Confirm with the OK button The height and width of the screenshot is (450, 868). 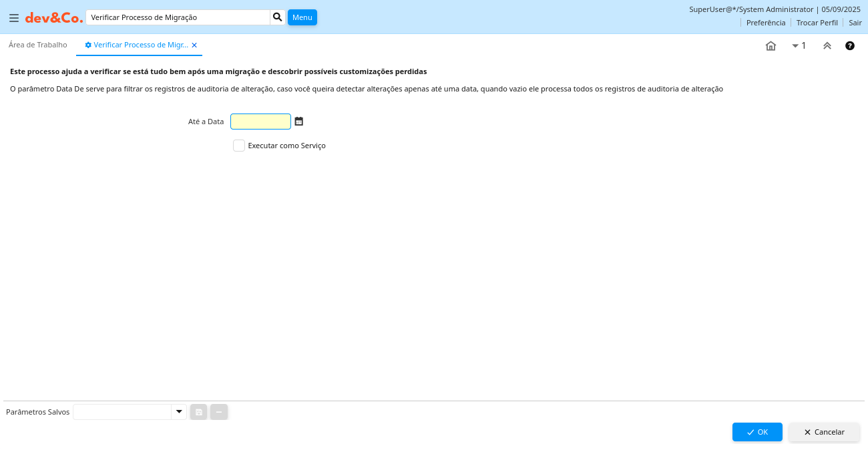[757, 432]
